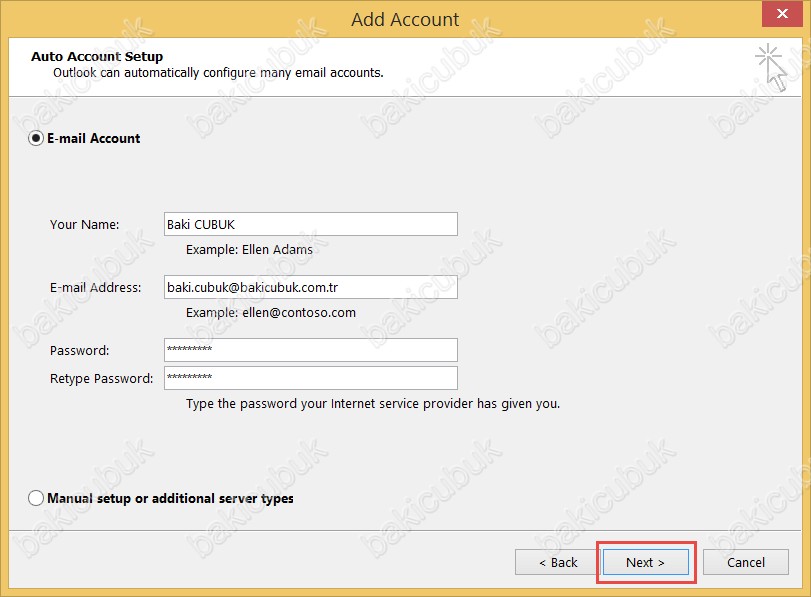
Task: Click the 'Password:' label
Action: click(x=79, y=351)
